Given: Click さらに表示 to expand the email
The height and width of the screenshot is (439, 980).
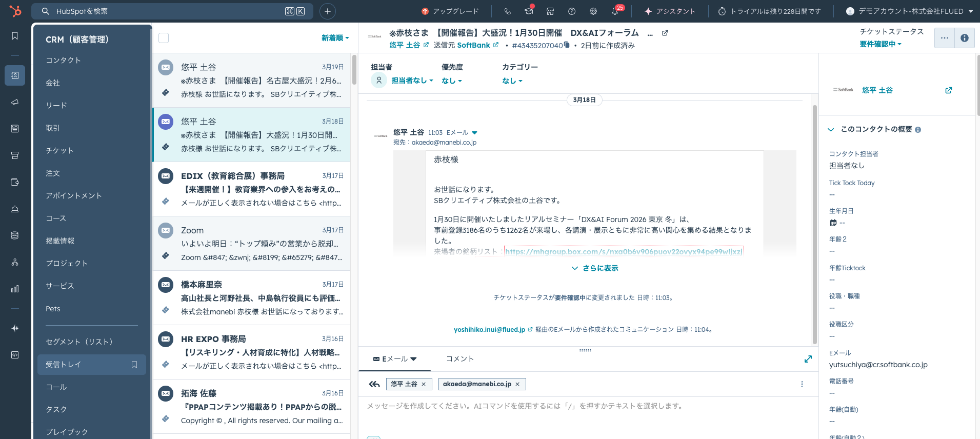Looking at the screenshot, I should [x=595, y=268].
